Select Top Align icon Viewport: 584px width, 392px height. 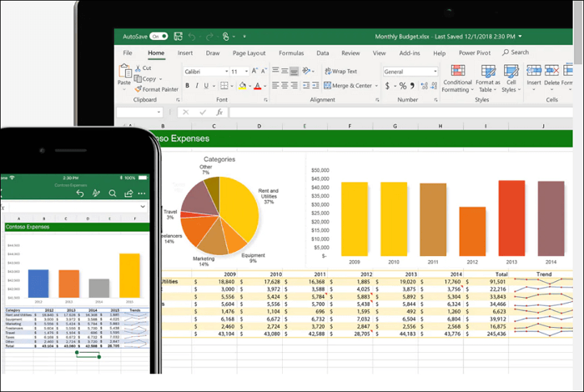275,70
